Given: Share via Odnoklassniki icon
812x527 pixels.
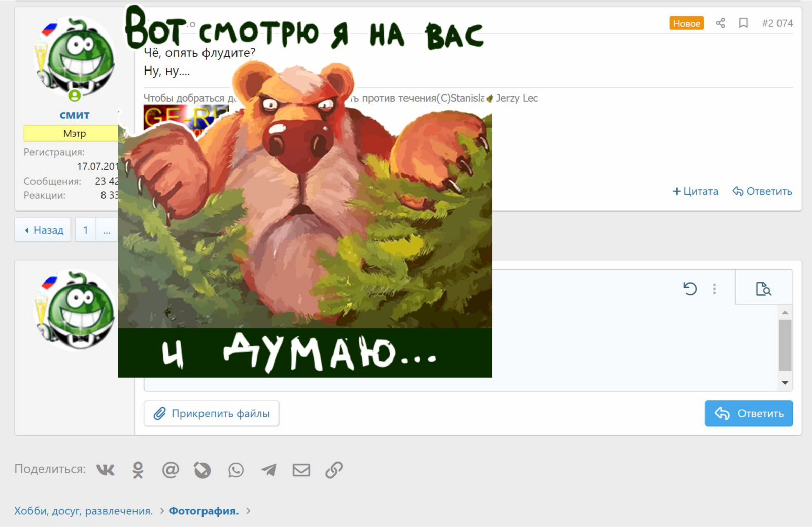Looking at the screenshot, I should pyautogui.click(x=138, y=470).
